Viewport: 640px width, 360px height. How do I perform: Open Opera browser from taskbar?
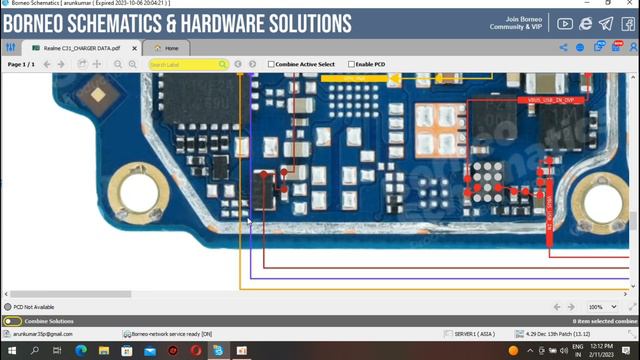tap(196, 351)
